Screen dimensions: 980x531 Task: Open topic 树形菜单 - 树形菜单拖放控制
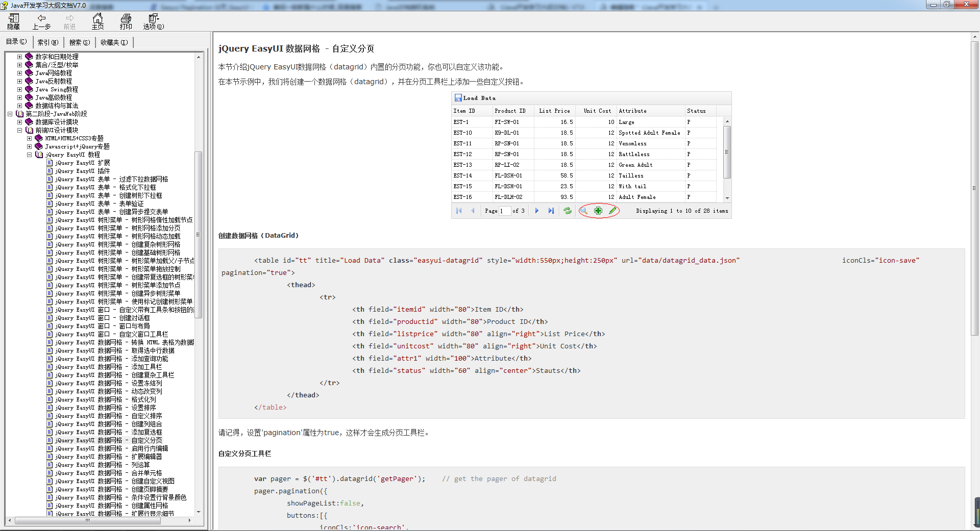(118, 269)
